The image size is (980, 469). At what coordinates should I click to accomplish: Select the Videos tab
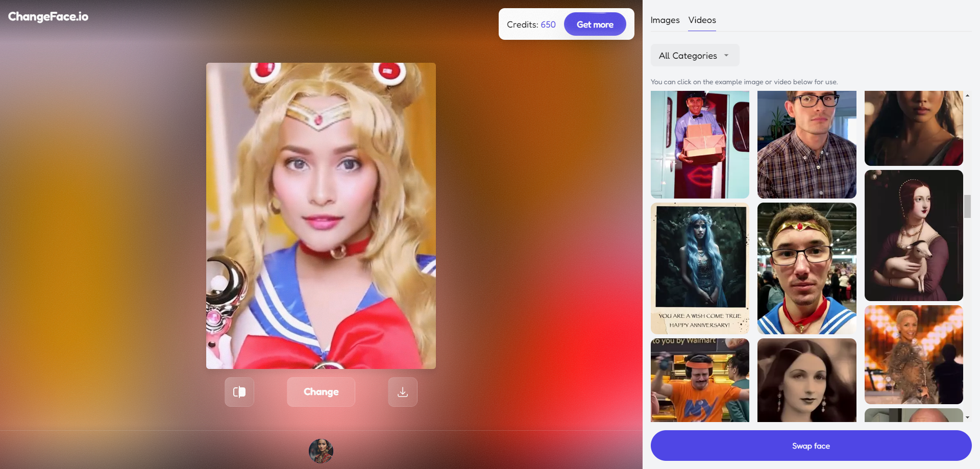[x=702, y=20]
